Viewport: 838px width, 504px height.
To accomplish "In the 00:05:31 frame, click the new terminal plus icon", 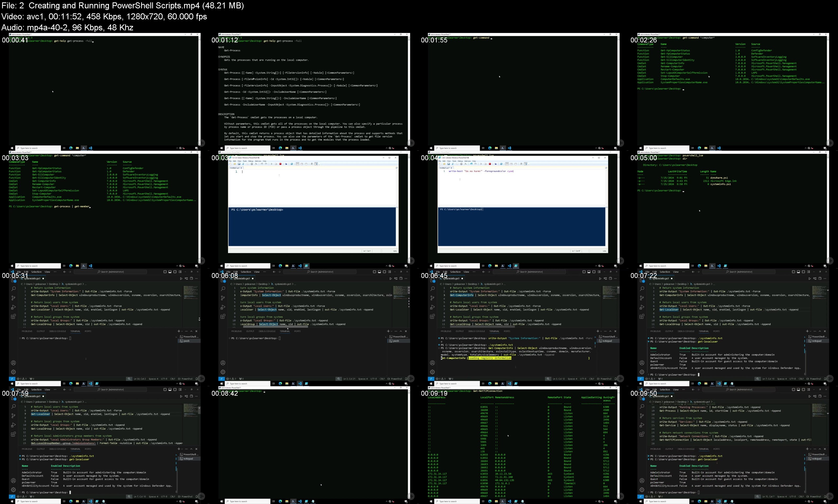I will click(179, 331).
